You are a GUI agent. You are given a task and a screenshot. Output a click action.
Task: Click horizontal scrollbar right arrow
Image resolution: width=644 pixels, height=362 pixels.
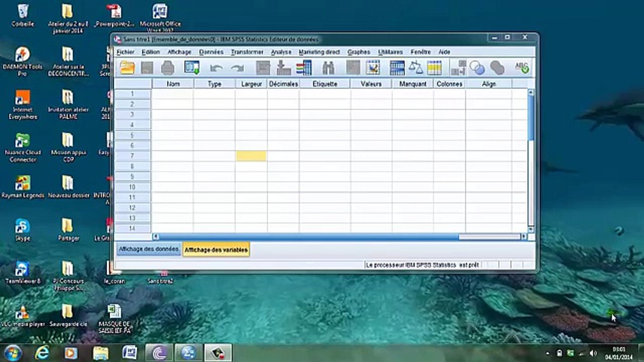[x=523, y=236]
